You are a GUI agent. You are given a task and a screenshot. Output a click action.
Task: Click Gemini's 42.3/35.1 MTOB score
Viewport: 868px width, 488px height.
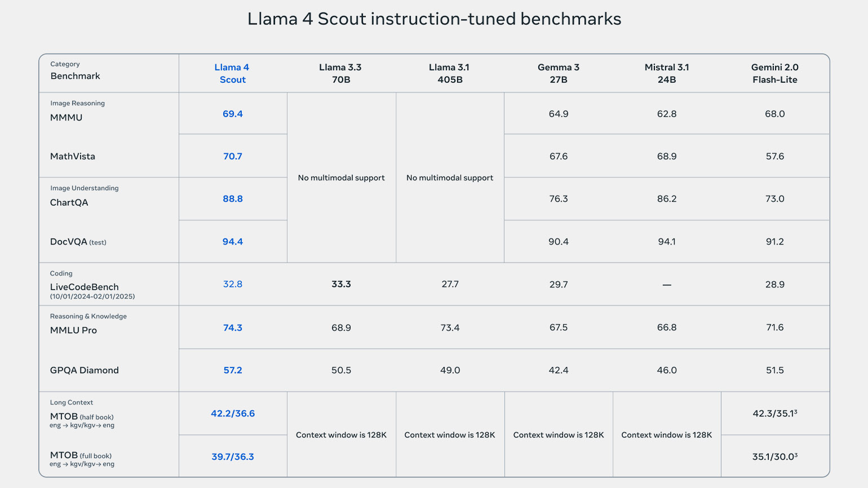coord(774,414)
